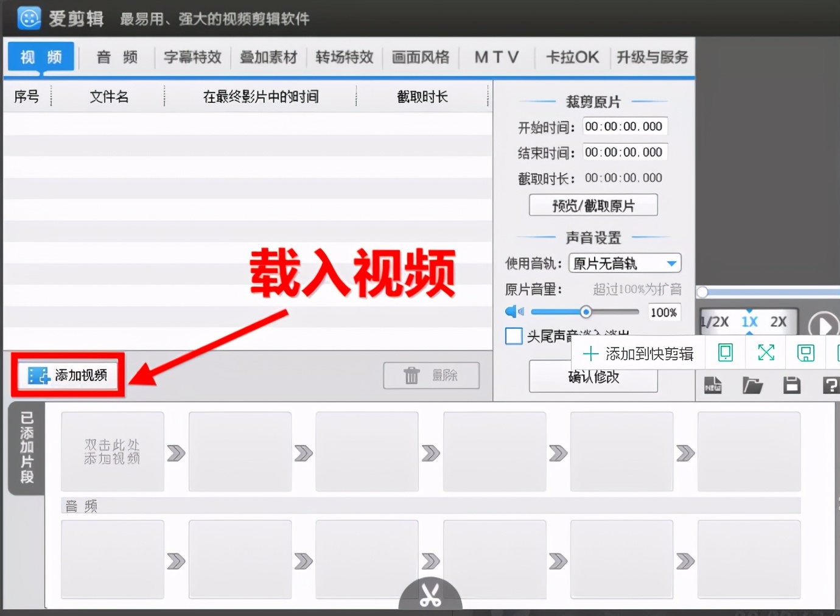Click the 预览/截取原片 button
Image resolution: width=840 pixels, height=616 pixels.
coord(593,205)
